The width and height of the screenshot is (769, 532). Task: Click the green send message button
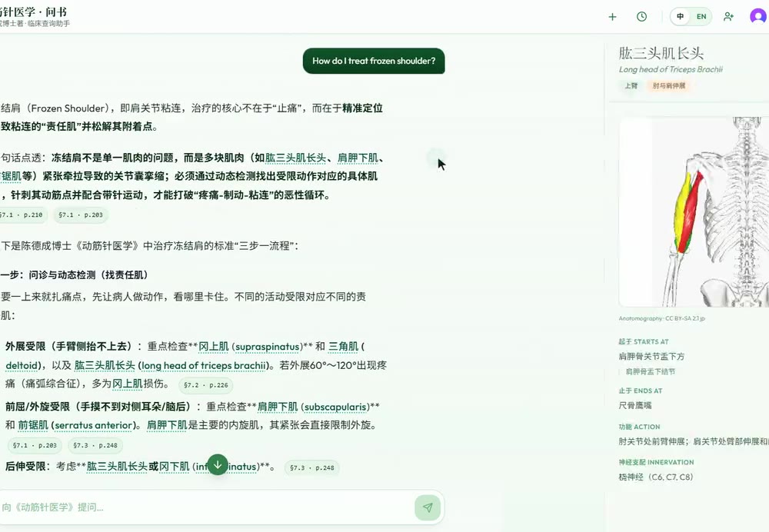(428, 507)
